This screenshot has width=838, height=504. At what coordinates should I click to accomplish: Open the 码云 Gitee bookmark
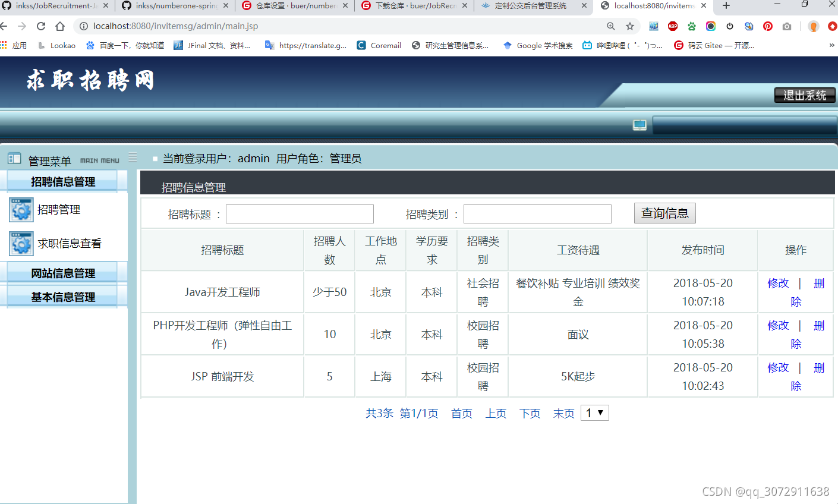coord(714,45)
